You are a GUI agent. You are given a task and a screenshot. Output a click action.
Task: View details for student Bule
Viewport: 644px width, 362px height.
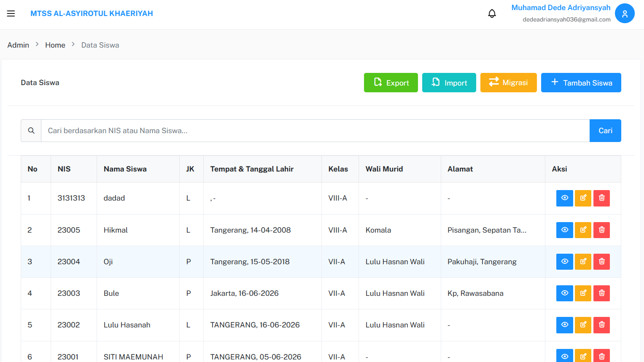click(x=564, y=293)
